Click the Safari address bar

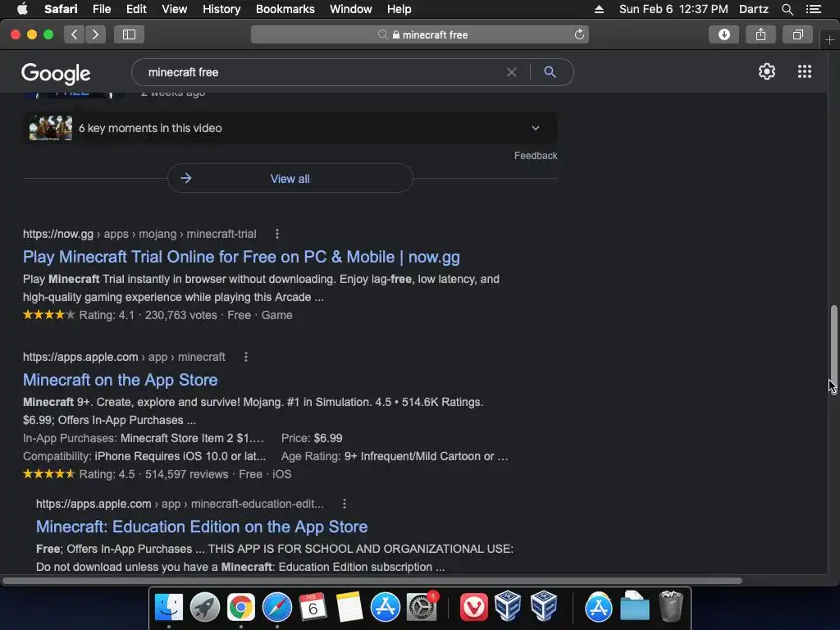pyautogui.click(x=420, y=34)
